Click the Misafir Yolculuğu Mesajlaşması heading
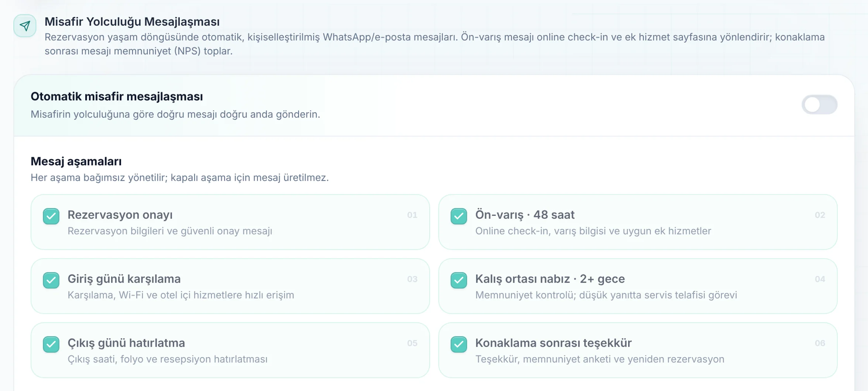This screenshot has width=868, height=391. coord(132,22)
